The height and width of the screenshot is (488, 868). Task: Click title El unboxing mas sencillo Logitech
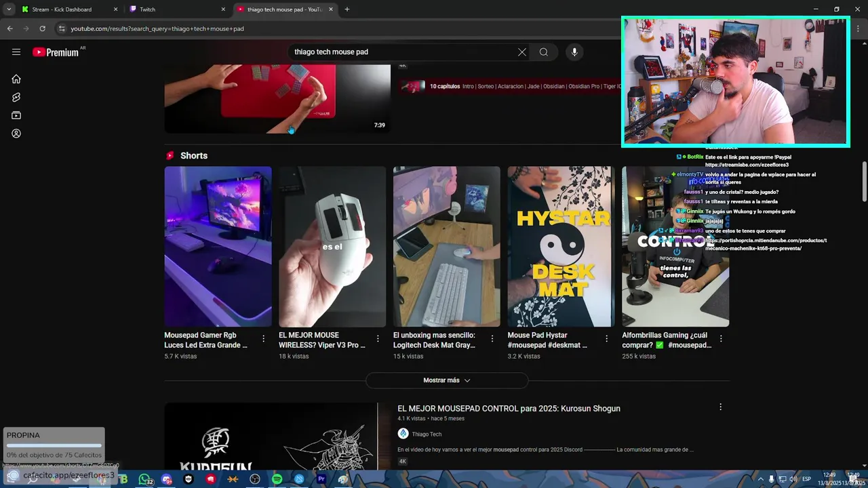coord(434,340)
